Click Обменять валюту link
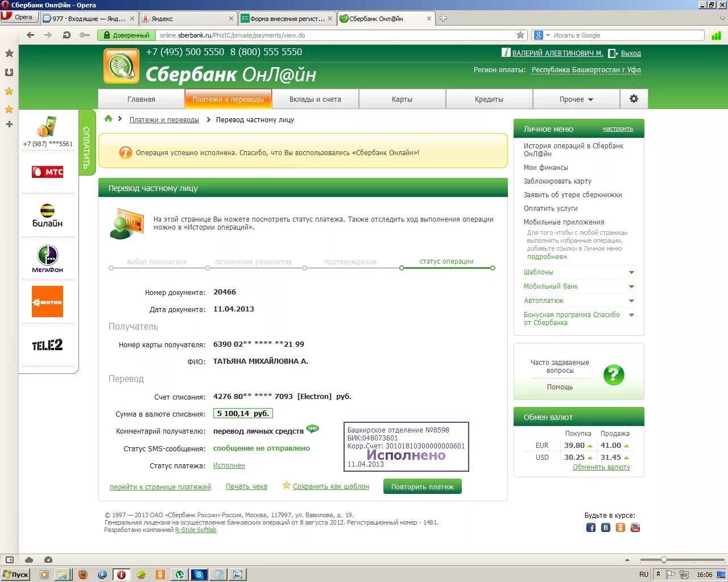Screen dimensions: 728x582 tap(601, 467)
